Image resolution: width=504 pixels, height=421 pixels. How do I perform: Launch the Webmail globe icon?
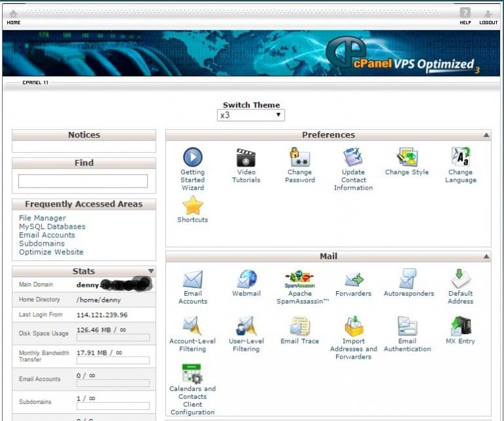(246, 279)
